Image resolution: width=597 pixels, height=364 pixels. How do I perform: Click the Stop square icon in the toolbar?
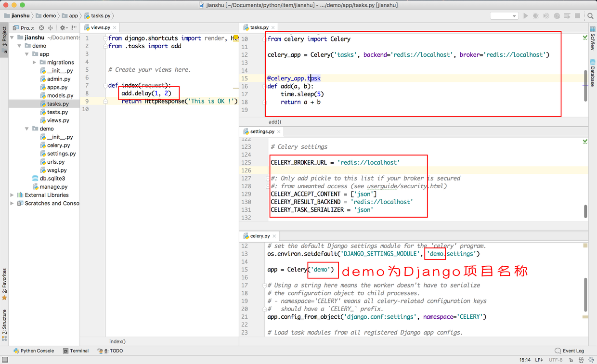tap(578, 16)
